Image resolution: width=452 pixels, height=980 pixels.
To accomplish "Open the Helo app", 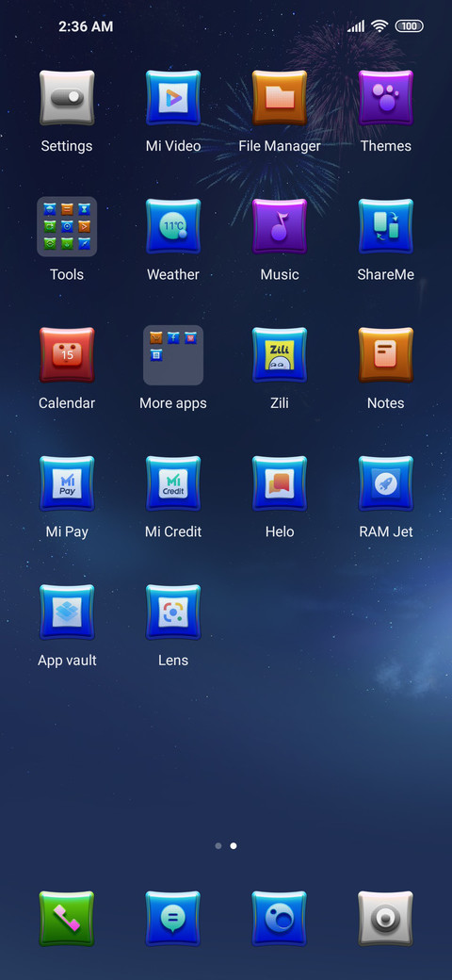I will pos(279,483).
